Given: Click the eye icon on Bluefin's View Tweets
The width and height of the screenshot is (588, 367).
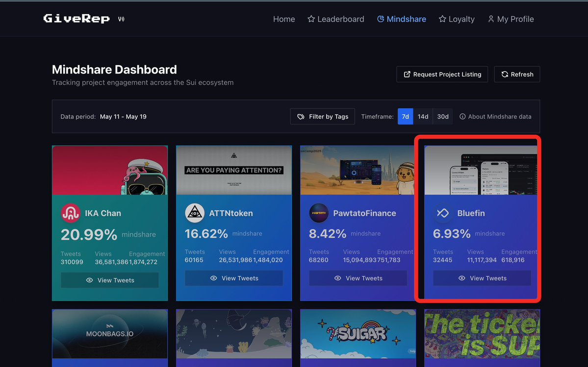Looking at the screenshot, I should (x=461, y=278).
